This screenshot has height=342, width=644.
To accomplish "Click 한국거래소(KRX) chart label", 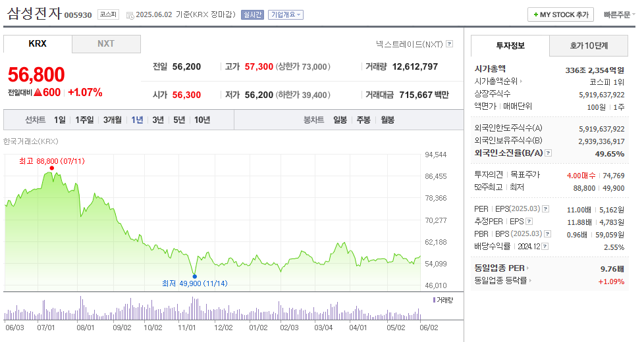I will (x=31, y=141).
